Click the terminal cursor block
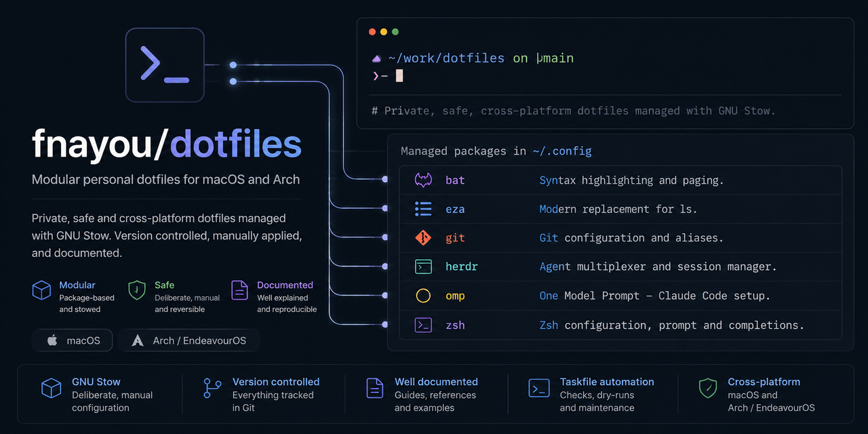The height and width of the screenshot is (434, 868). point(399,75)
